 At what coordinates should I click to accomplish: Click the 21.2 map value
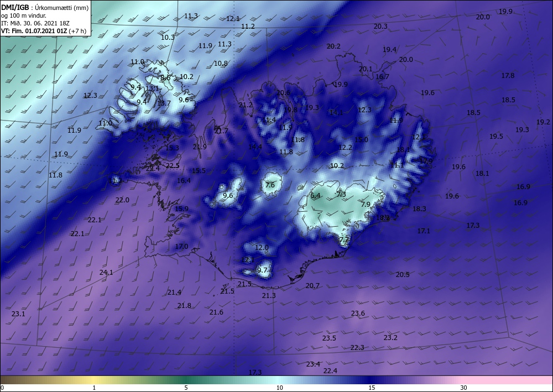point(246,104)
